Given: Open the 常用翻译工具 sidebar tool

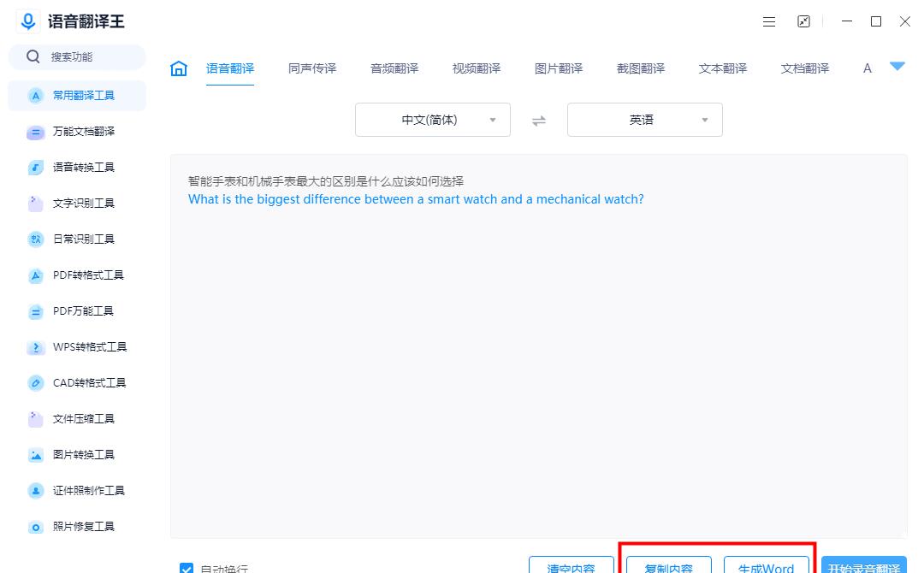Looking at the screenshot, I should (77, 95).
